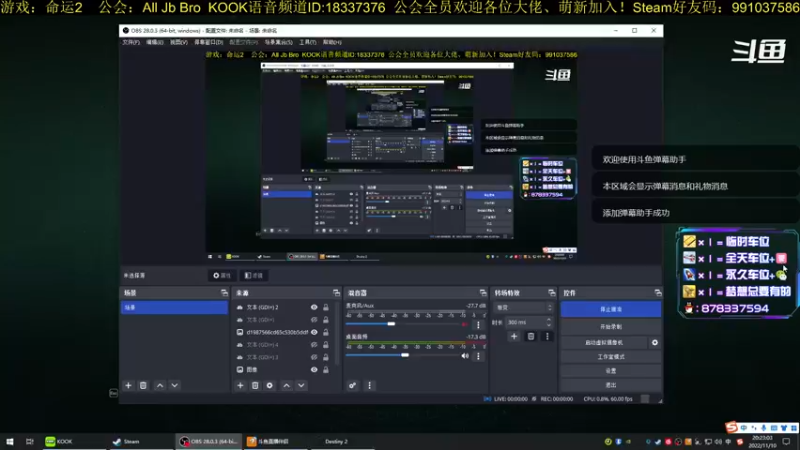Open Windows Start menu

coord(10,441)
